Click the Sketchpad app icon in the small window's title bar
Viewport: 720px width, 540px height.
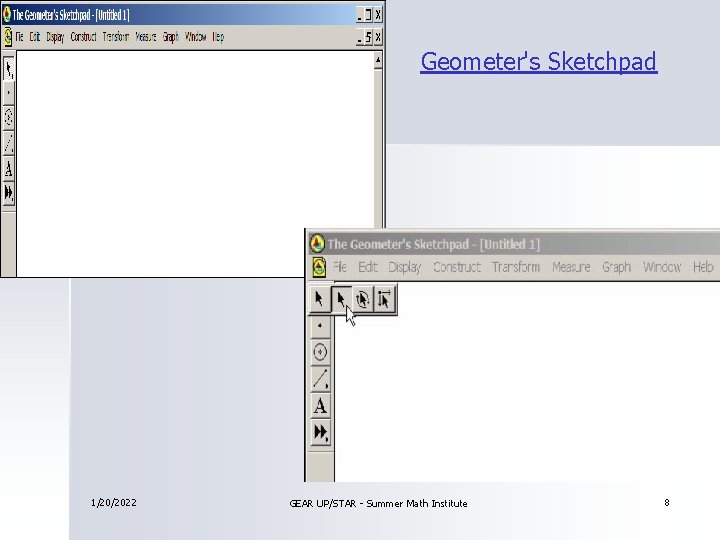click(x=6, y=14)
